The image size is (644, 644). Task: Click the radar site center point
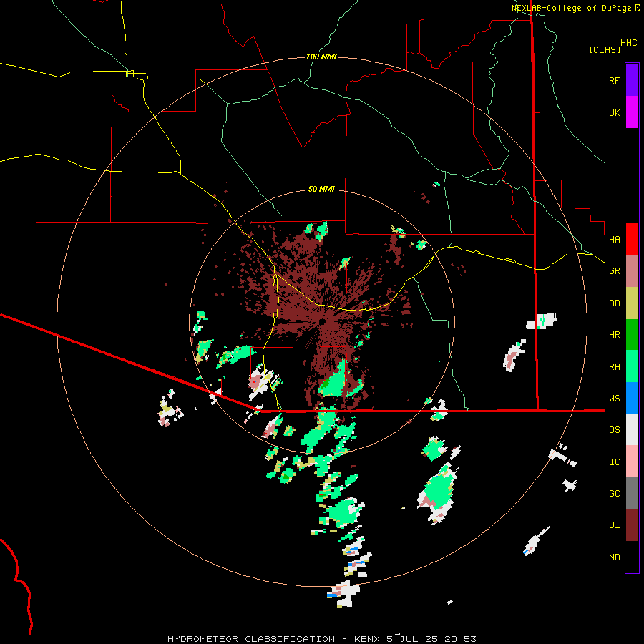321,321
